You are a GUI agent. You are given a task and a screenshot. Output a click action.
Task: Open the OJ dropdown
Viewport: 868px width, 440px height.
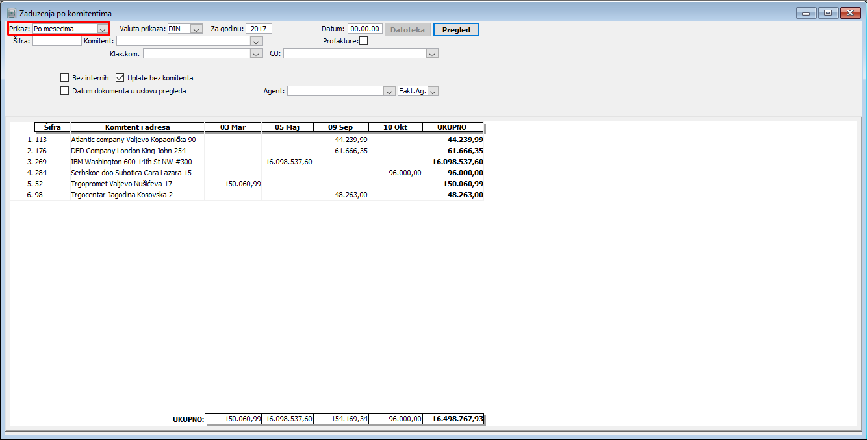pyautogui.click(x=433, y=54)
